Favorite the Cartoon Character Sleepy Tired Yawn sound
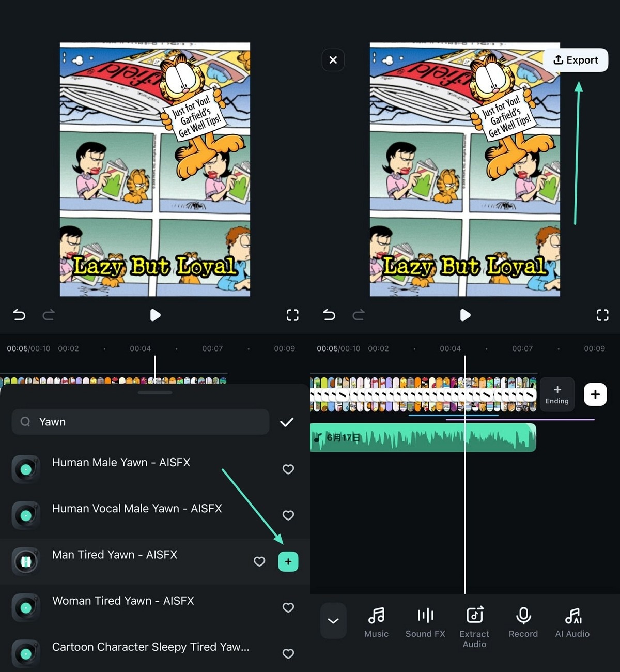The image size is (620, 672). pyautogui.click(x=288, y=654)
